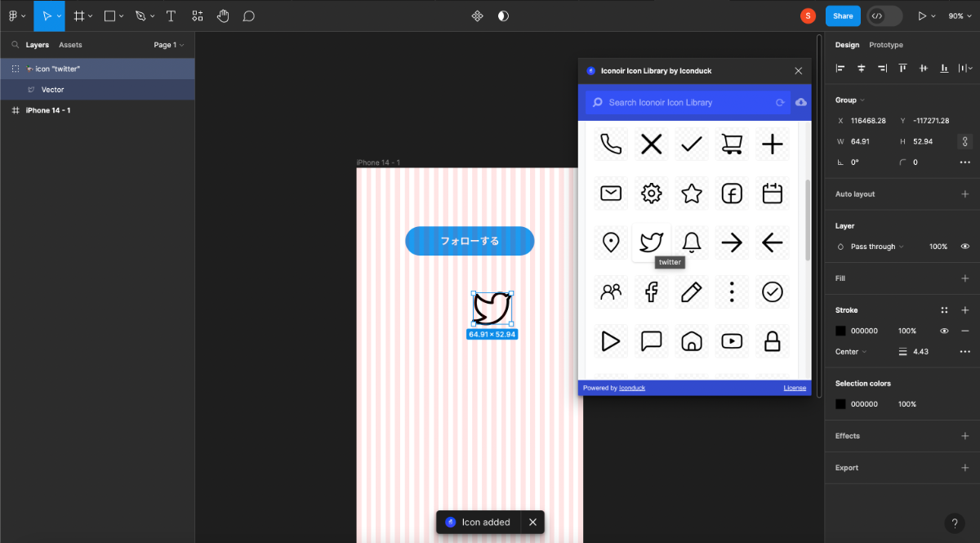Image resolution: width=980 pixels, height=543 pixels.
Task: Add an Auto layout
Action: [965, 194]
